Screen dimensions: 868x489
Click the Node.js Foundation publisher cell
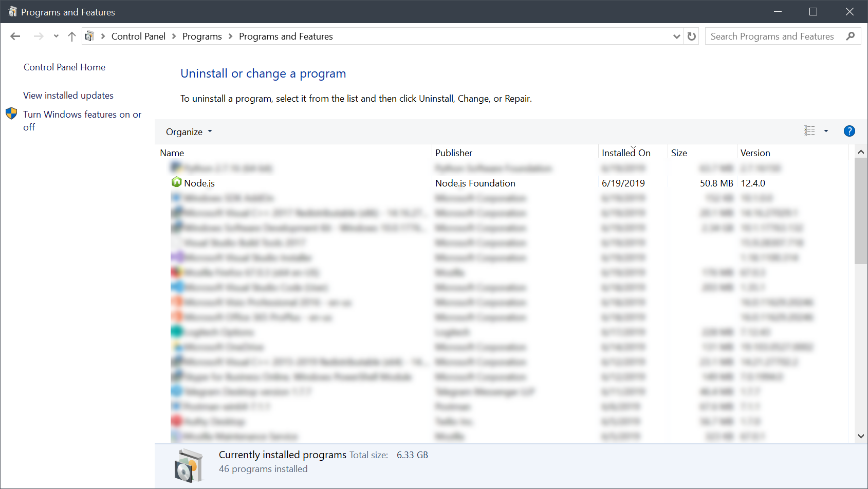point(475,183)
